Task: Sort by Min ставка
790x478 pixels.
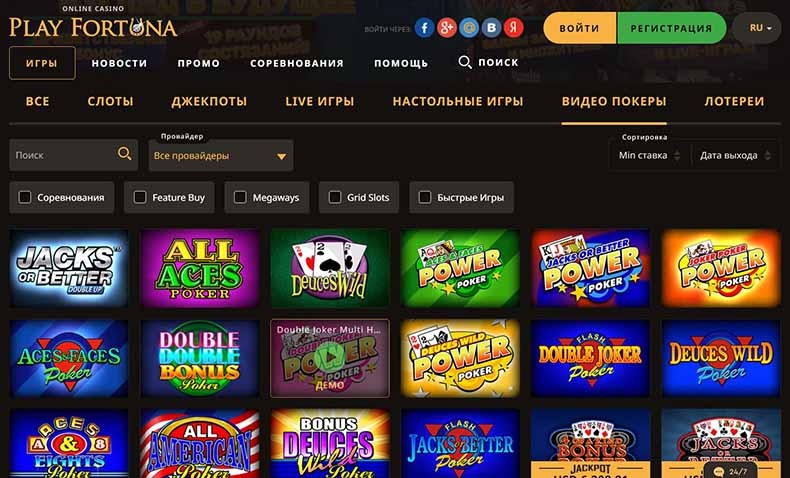Action: [x=649, y=155]
